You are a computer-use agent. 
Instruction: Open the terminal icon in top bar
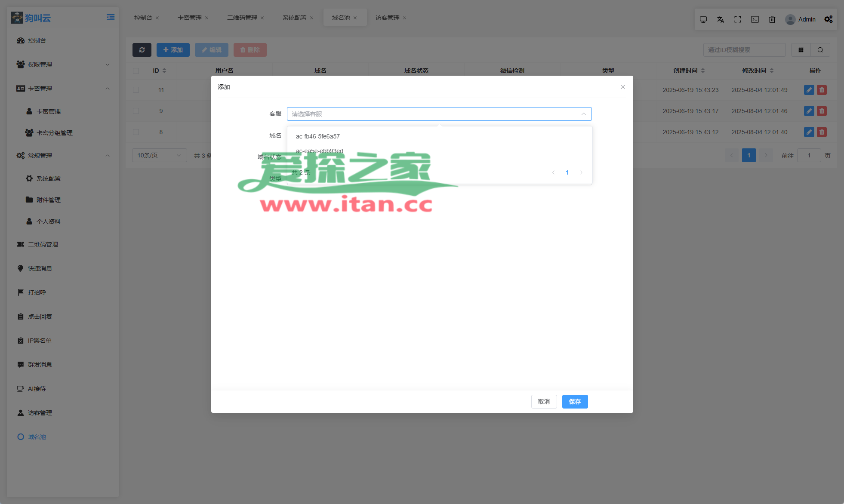[755, 19]
